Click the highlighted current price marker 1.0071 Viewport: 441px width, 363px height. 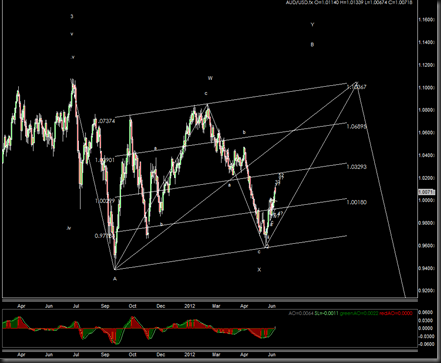point(426,192)
